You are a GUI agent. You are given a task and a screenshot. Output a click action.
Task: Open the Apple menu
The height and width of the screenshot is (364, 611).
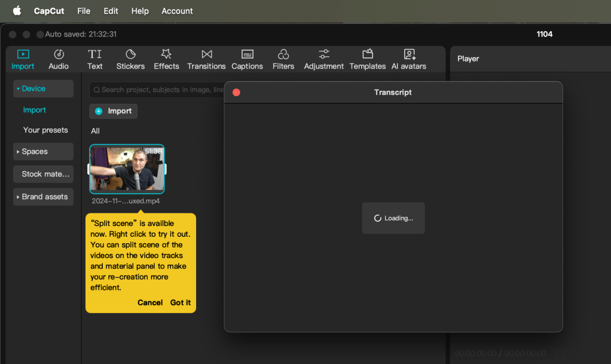pos(17,11)
